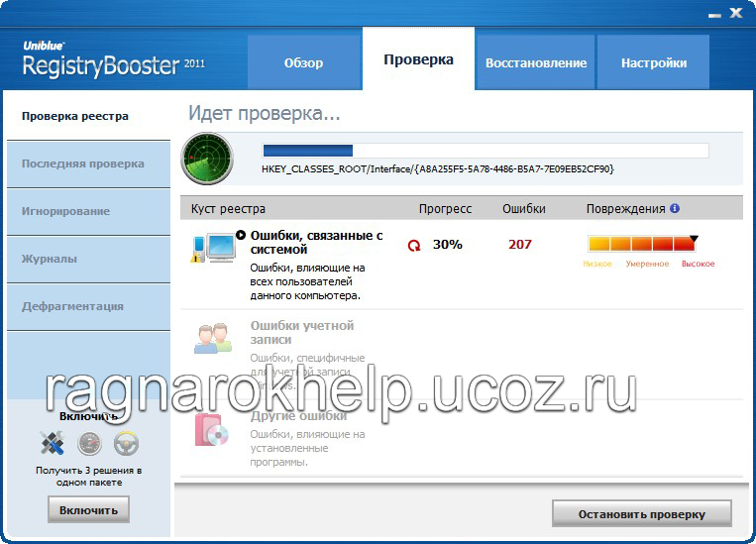Open Игнорирование in the sidebar
Screen dimensions: 756x544
pyautogui.click(x=65, y=211)
